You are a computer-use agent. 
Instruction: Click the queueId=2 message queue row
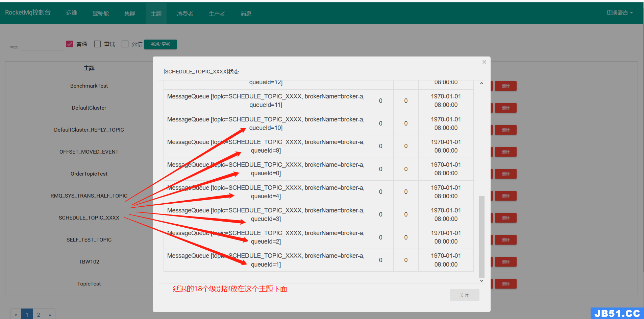pos(318,237)
